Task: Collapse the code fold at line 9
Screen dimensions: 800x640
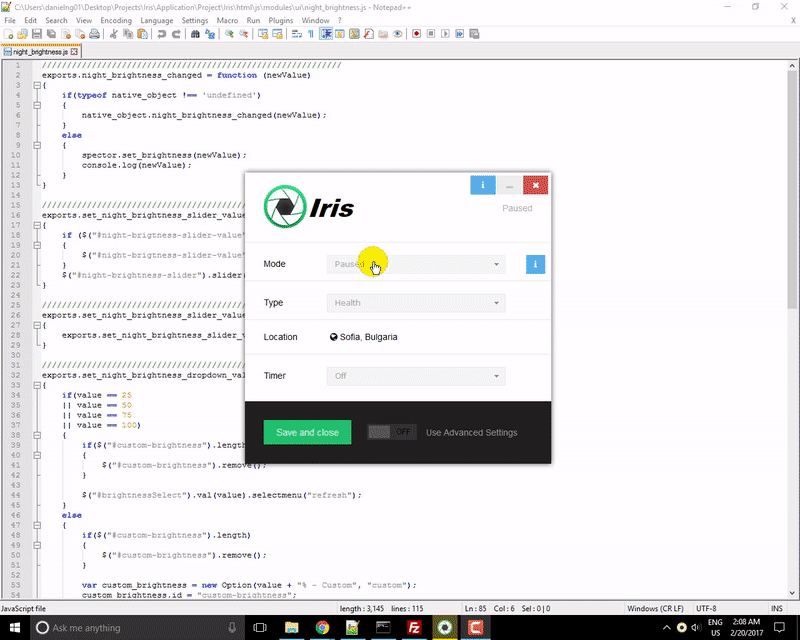Action: (x=37, y=145)
